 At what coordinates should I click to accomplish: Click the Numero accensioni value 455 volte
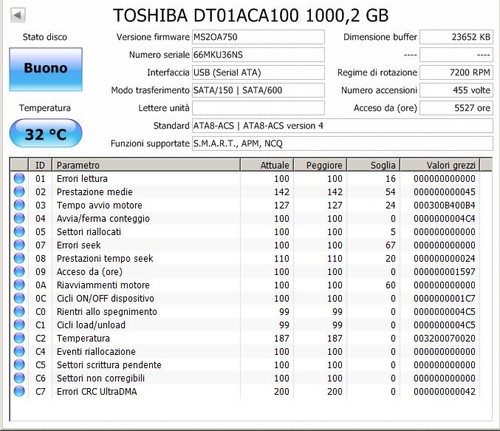point(456,90)
